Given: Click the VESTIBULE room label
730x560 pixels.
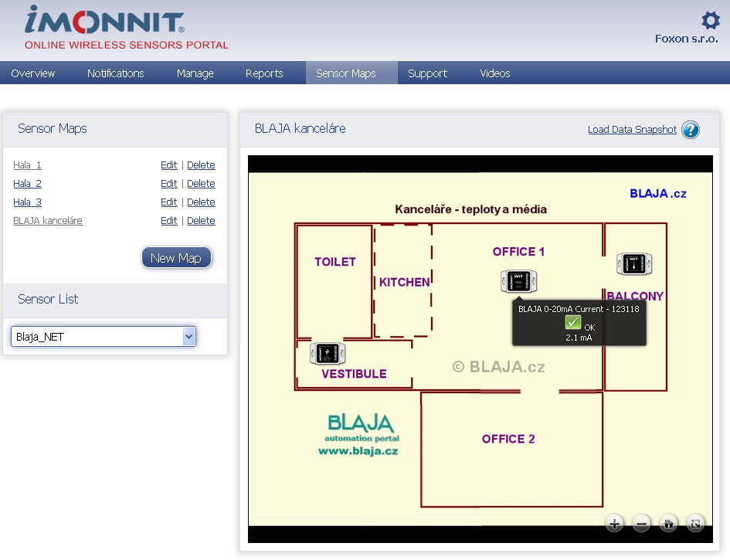Looking at the screenshot, I should (354, 374).
